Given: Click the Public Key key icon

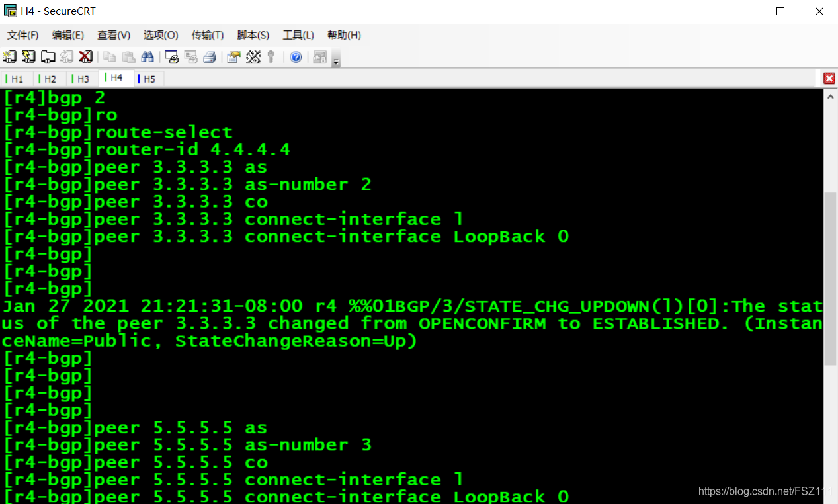Looking at the screenshot, I should [x=271, y=57].
